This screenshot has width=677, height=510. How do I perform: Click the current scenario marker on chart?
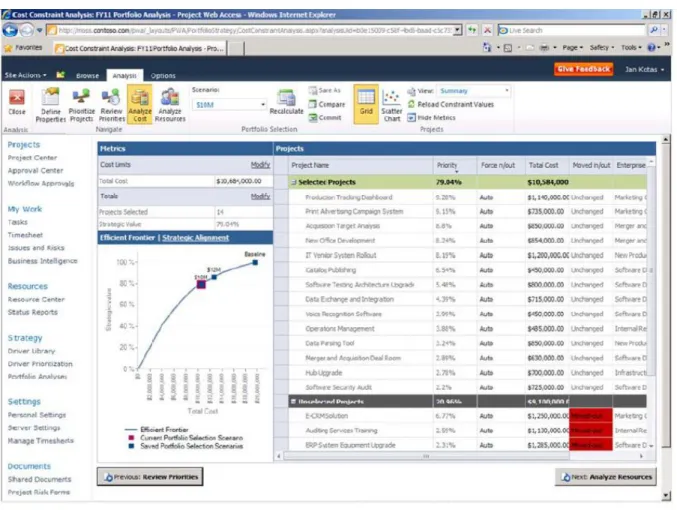(201, 284)
